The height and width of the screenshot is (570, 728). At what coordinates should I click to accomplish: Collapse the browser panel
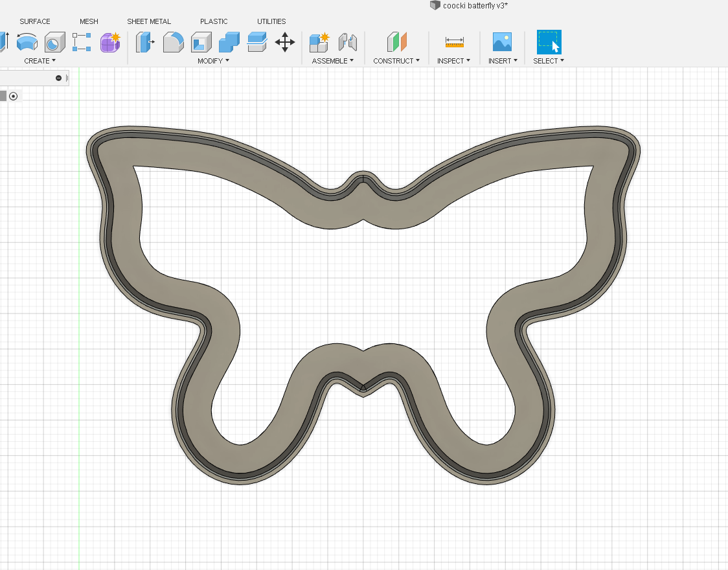click(x=58, y=77)
